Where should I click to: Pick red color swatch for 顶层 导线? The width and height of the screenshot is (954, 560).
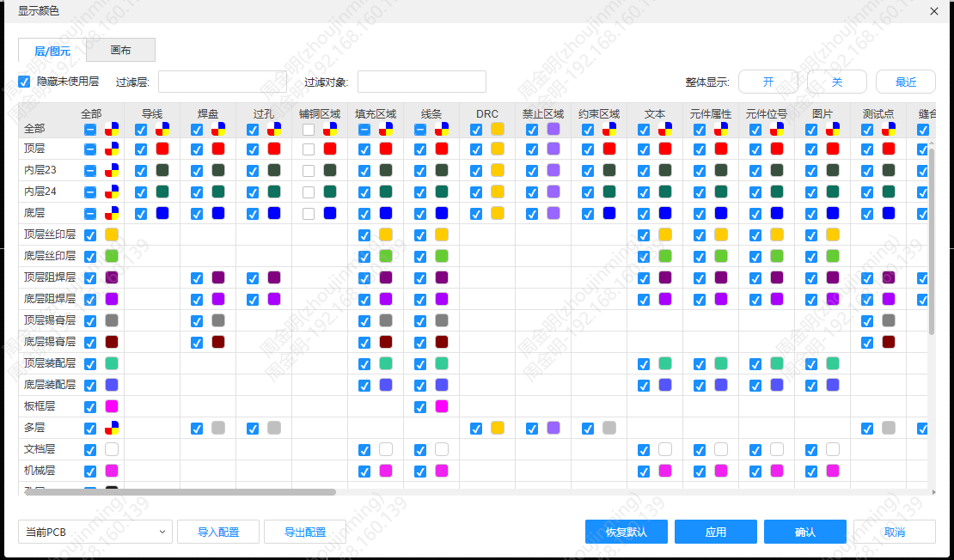point(162,149)
